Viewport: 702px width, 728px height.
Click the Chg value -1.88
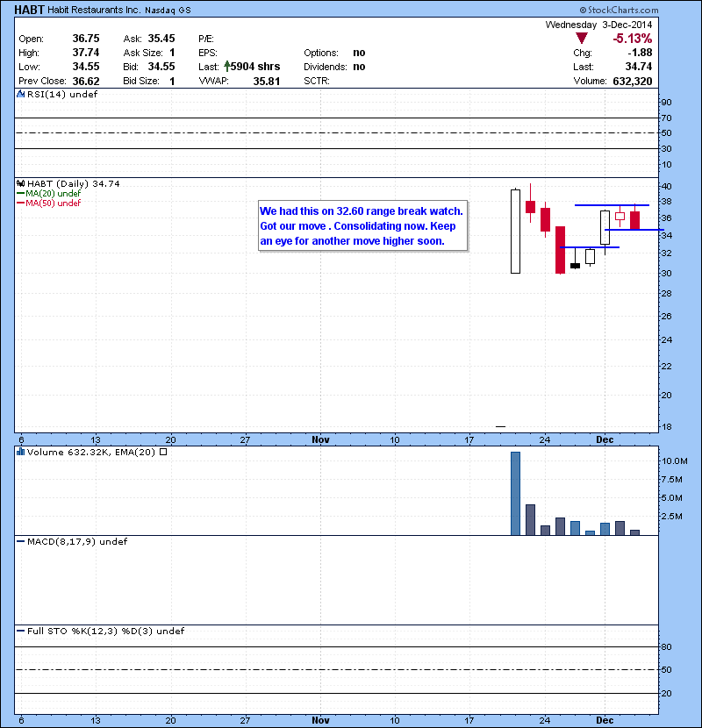coord(640,53)
